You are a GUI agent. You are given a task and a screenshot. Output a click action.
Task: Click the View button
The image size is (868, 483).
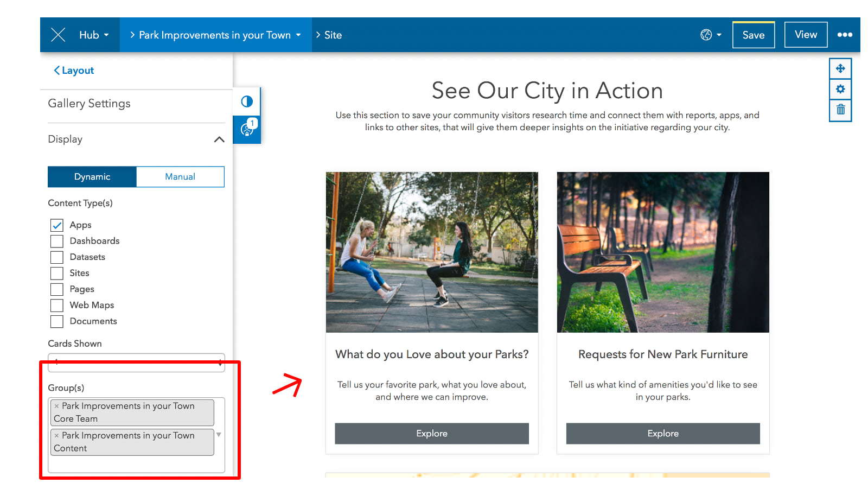coord(806,35)
